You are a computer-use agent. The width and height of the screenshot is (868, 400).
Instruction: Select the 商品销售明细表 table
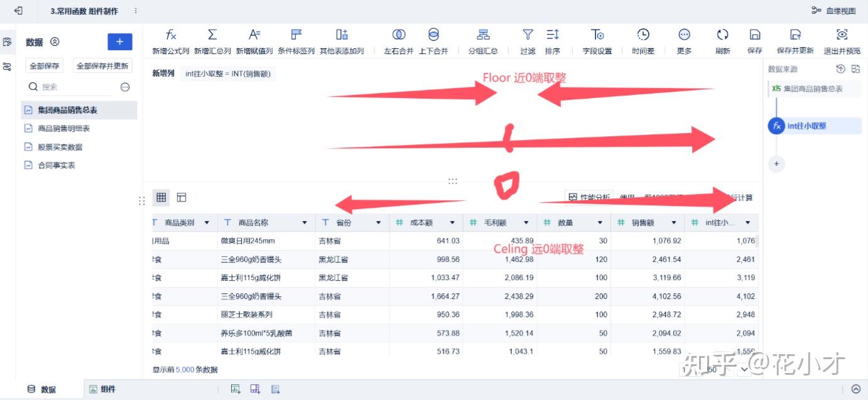pyautogui.click(x=67, y=128)
